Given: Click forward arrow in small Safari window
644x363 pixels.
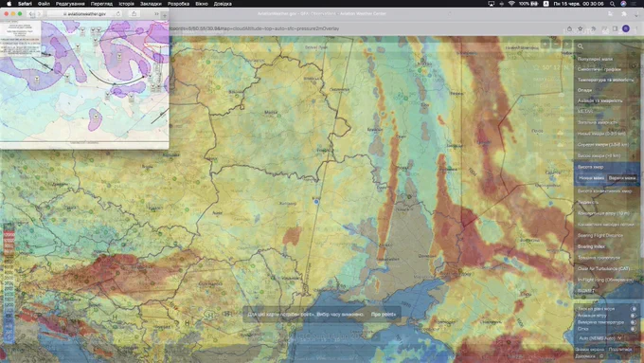Looking at the screenshot, I should [x=39, y=14].
